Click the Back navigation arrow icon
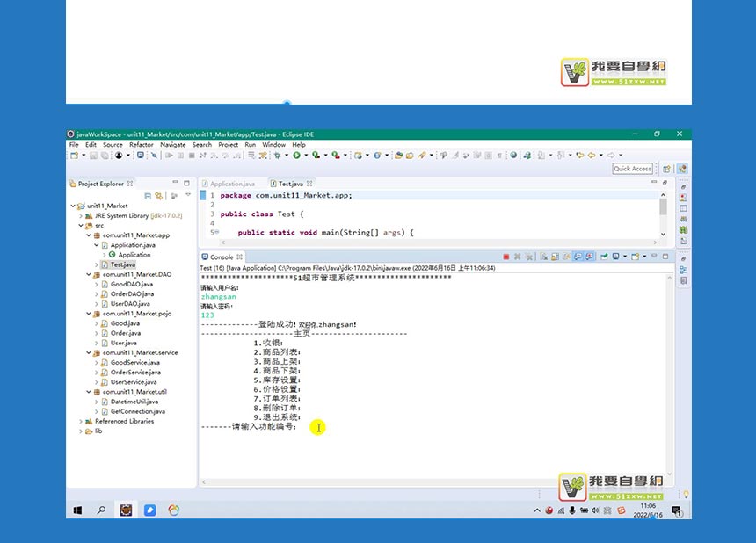The width and height of the screenshot is (756, 543). point(591,156)
